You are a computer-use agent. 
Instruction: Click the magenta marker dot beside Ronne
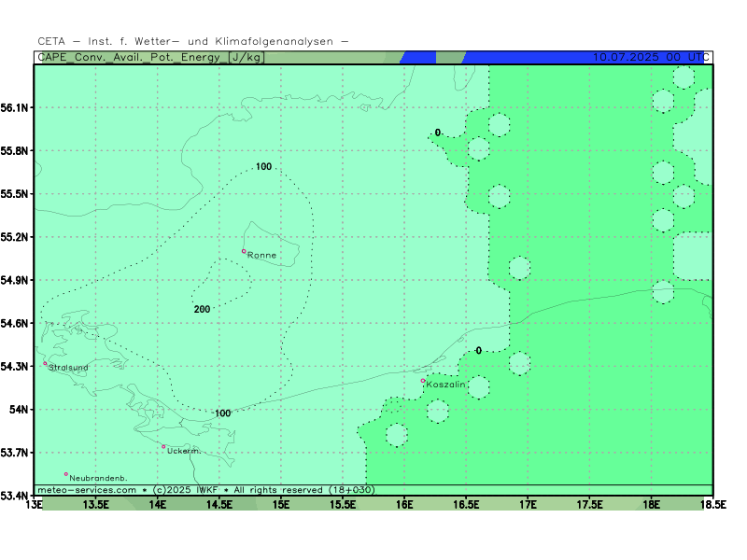coord(244,251)
